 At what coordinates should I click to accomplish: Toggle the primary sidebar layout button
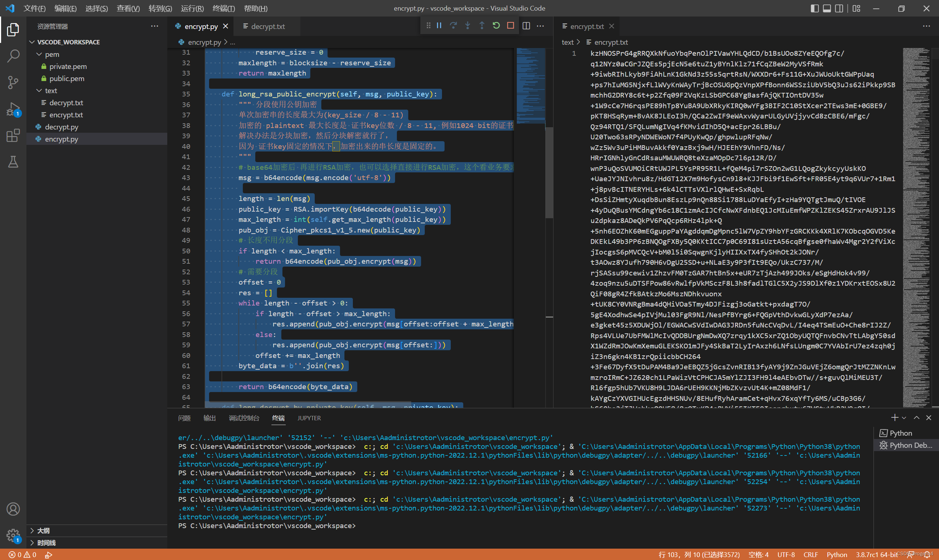pyautogui.click(x=814, y=8)
